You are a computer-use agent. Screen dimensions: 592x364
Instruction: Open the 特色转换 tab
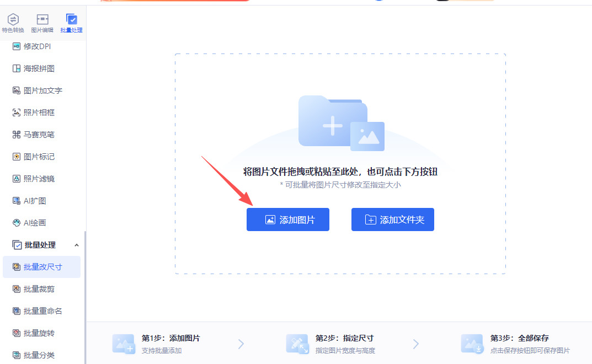13,23
